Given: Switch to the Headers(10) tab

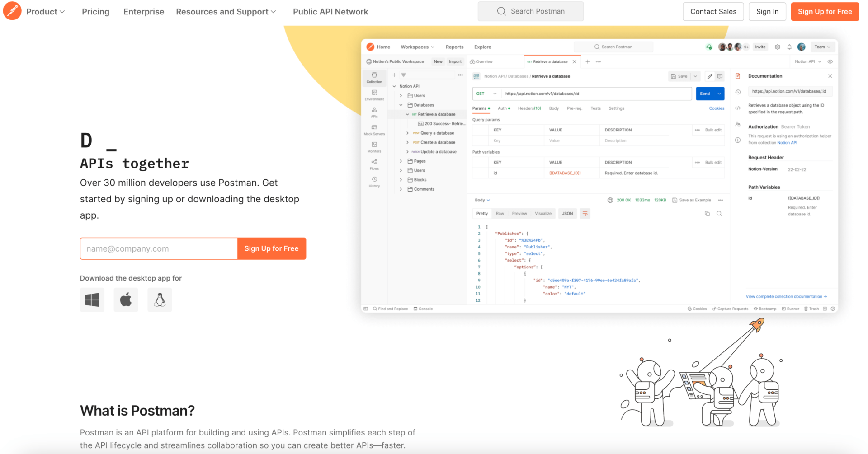Looking at the screenshot, I should tap(529, 108).
